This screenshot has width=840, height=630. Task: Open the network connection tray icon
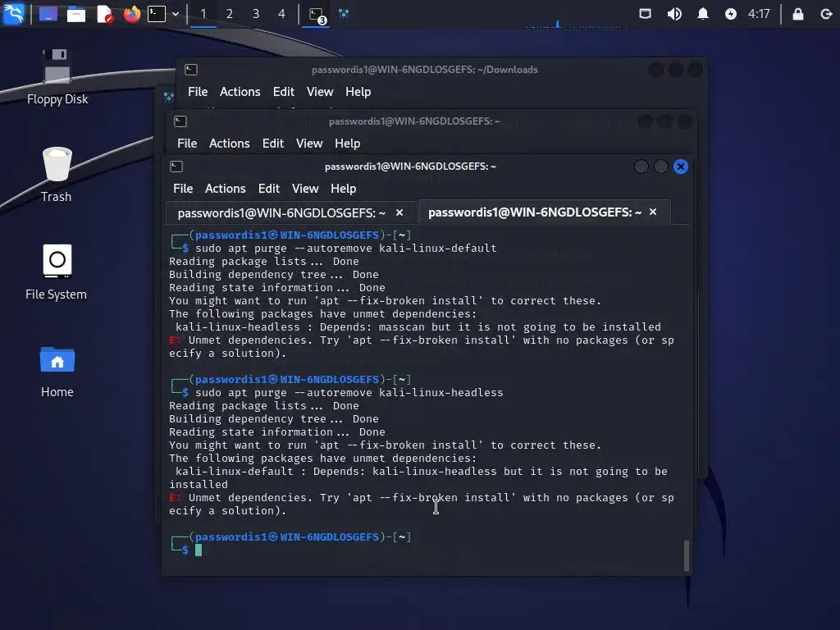pos(645,14)
